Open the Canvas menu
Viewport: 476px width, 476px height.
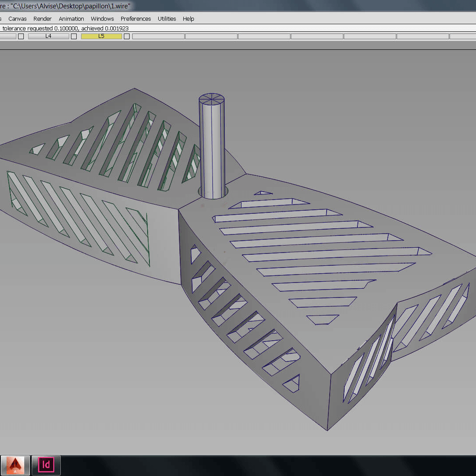[x=18, y=19]
